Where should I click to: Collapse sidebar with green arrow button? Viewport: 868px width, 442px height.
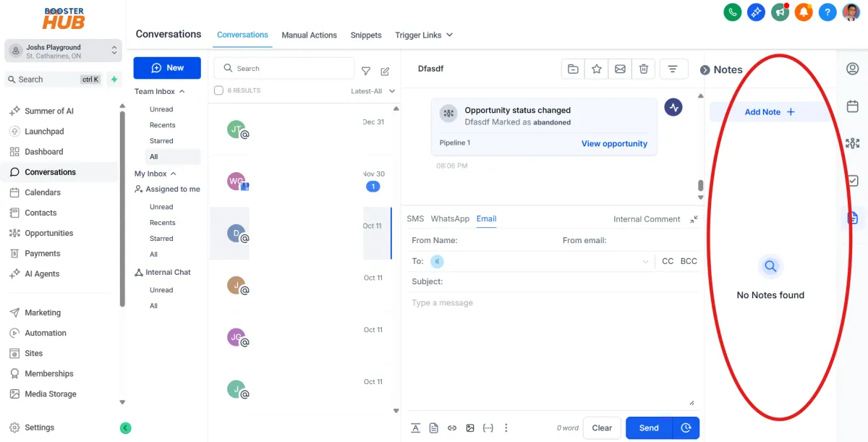coord(125,428)
